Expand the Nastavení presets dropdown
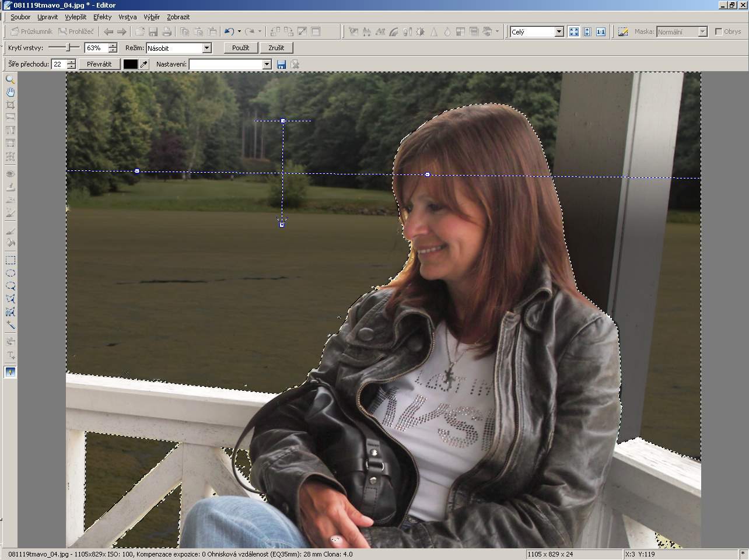Viewport: 749px width, 560px height. [x=267, y=64]
